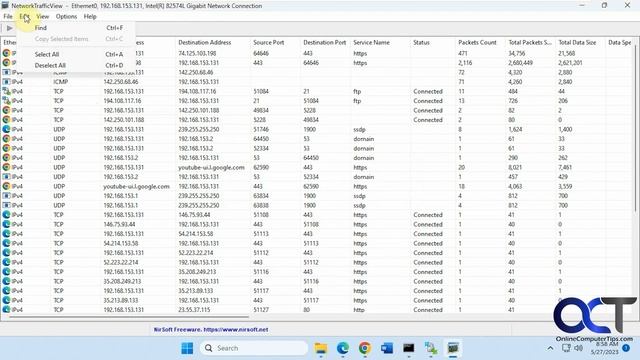Click source port cell 51746
640x360 pixels.
[x=261, y=129]
